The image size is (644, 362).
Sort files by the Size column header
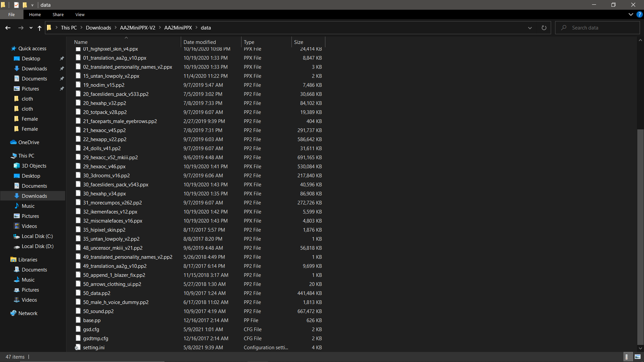click(x=299, y=42)
